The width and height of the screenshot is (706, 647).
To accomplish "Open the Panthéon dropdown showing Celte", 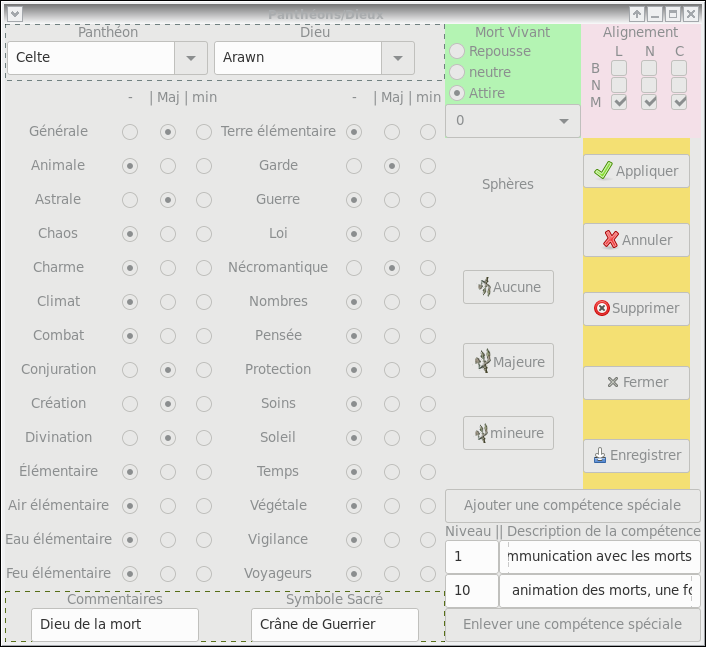I will click(190, 58).
